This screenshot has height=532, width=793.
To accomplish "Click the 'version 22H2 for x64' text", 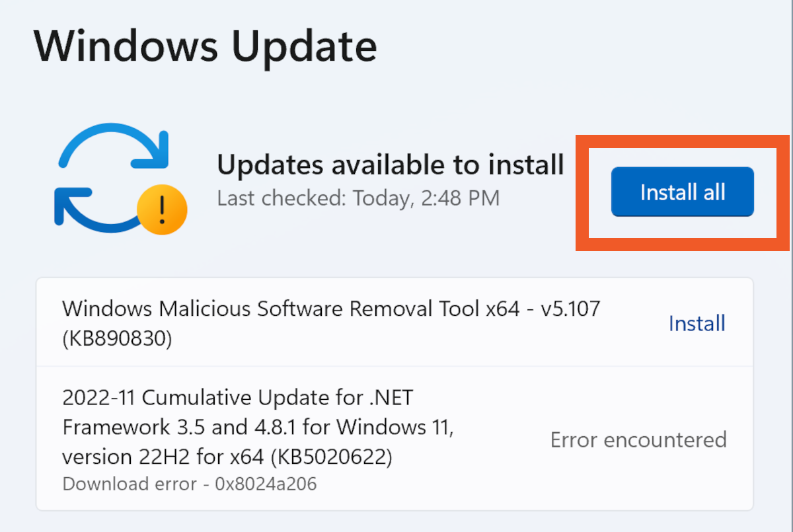I will (x=161, y=457).
